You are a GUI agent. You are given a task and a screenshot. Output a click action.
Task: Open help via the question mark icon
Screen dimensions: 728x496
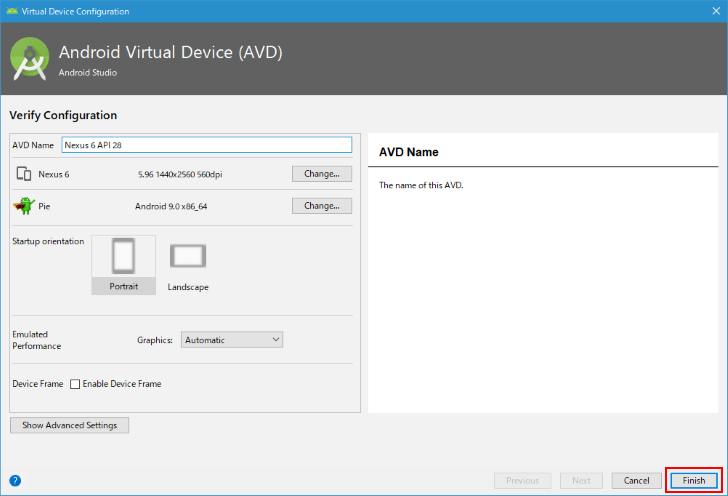click(x=15, y=481)
